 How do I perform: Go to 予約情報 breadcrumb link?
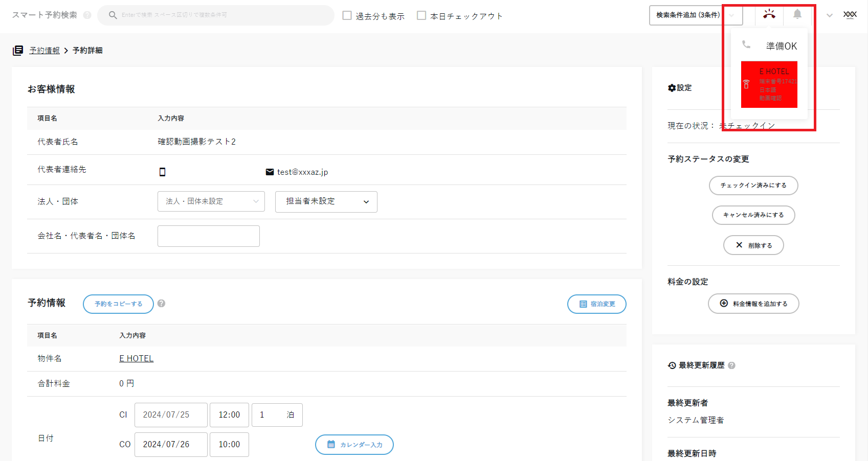tap(44, 50)
